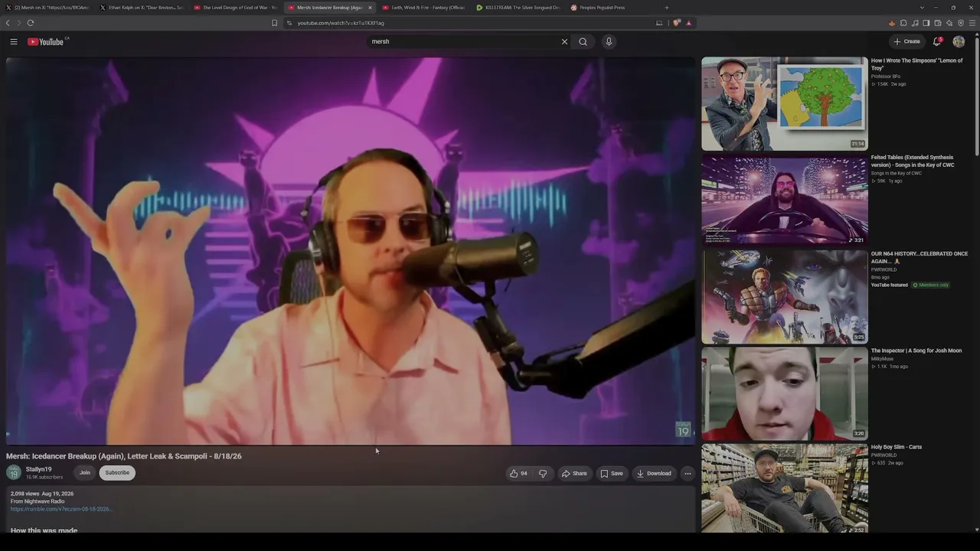
Task: Open title "Felted Tables (Extended Synthesis version)"
Action: [913, 161]
